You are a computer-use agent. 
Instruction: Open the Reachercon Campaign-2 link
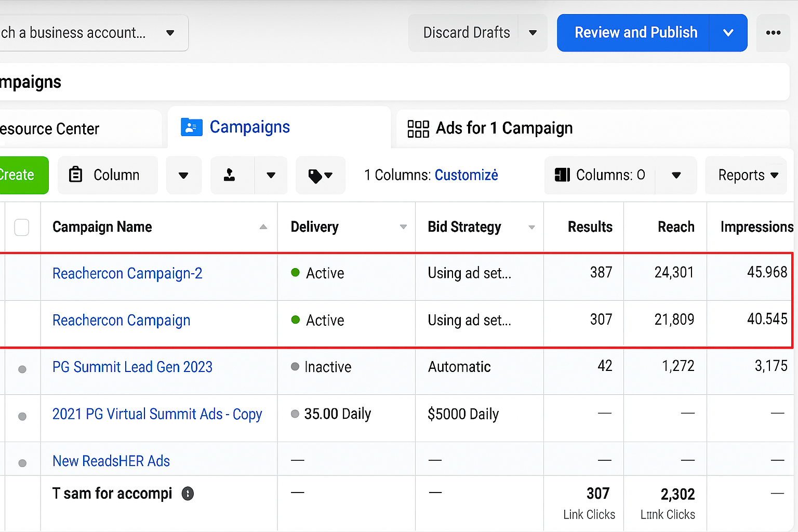[x=127, y=273]
